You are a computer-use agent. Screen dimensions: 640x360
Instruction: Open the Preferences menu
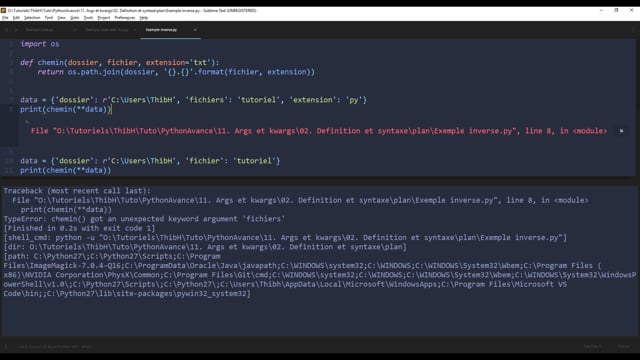click(124, 18)
